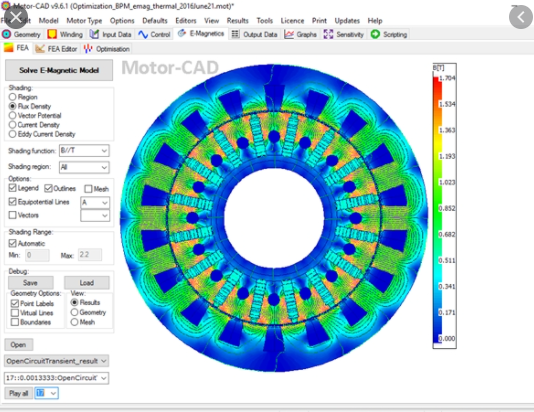Select Region shading option
The height and width of the screenshot is (412, 534).
pyautogui.click(x=13, y=97)
